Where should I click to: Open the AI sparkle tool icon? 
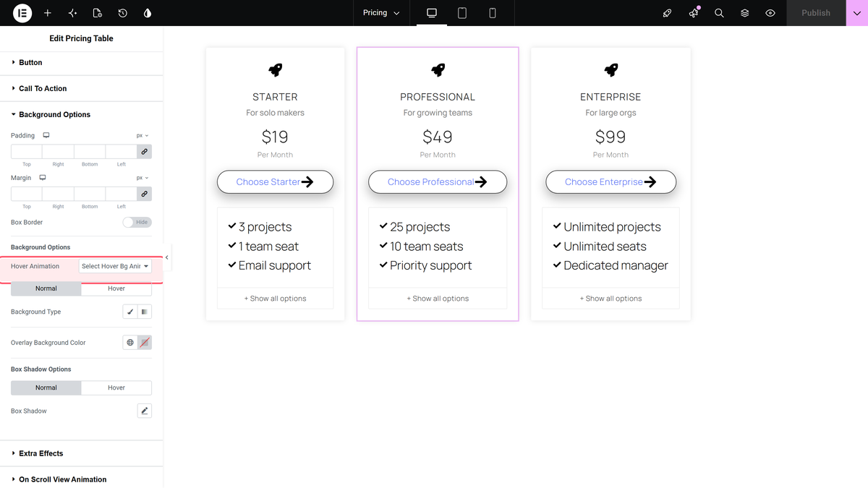(72, 13)
